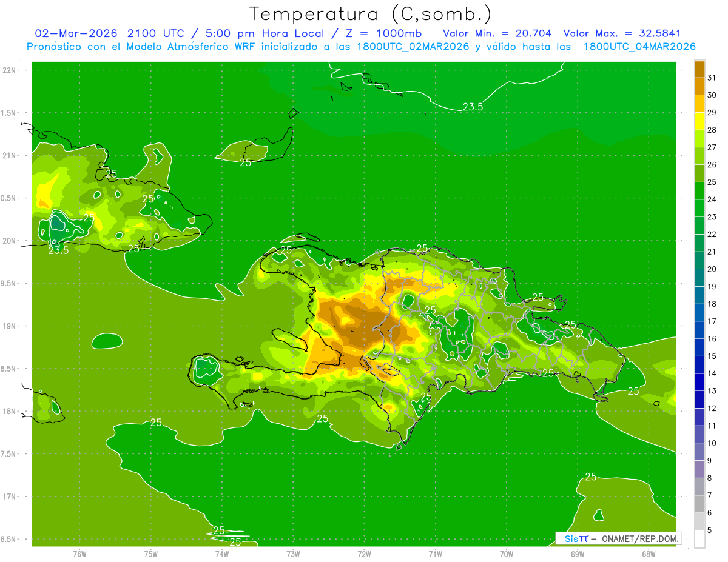Click the 75W longitude axis label
This screenshot has width=728, height=562.
(x=151, y=554)
